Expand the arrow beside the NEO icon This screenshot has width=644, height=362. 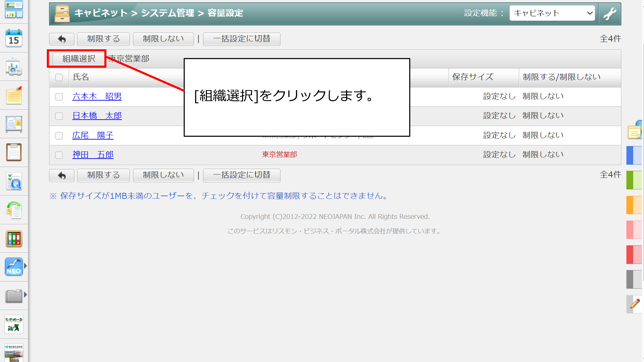25,266
